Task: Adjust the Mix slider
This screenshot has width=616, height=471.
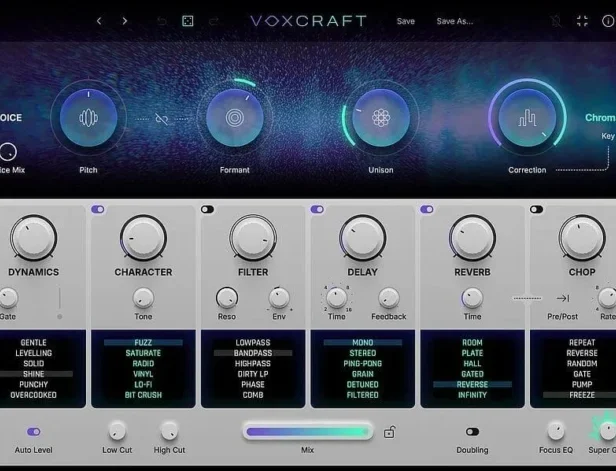Action: [308, 432]
